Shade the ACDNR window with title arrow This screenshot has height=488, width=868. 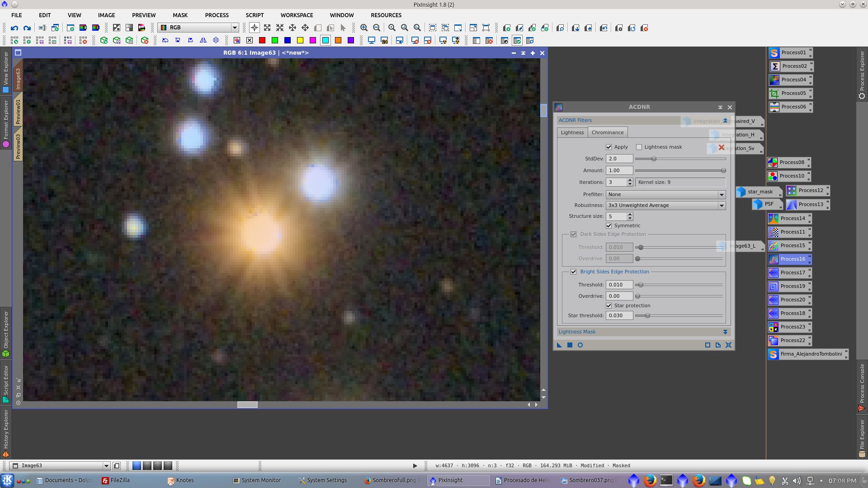[720, 108]
